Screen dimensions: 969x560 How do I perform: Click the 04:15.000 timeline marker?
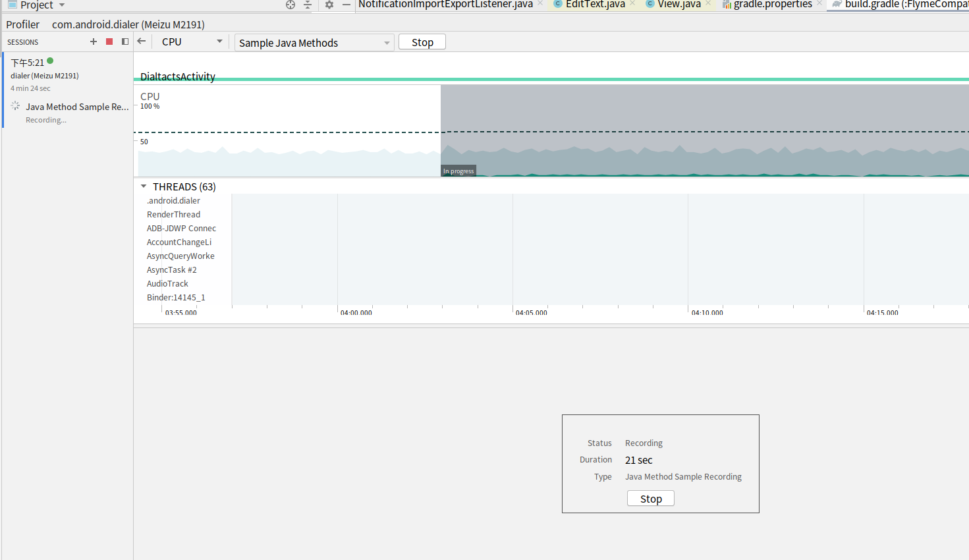[882, 312]
